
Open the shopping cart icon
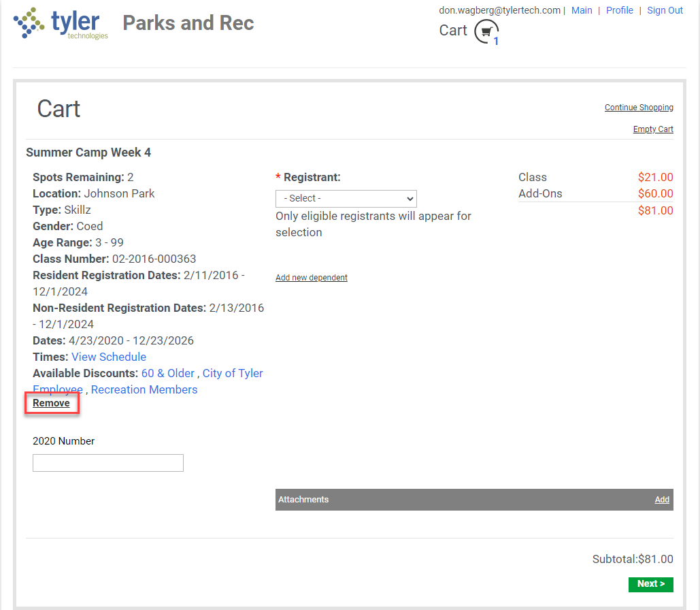(x=486, y=31)
